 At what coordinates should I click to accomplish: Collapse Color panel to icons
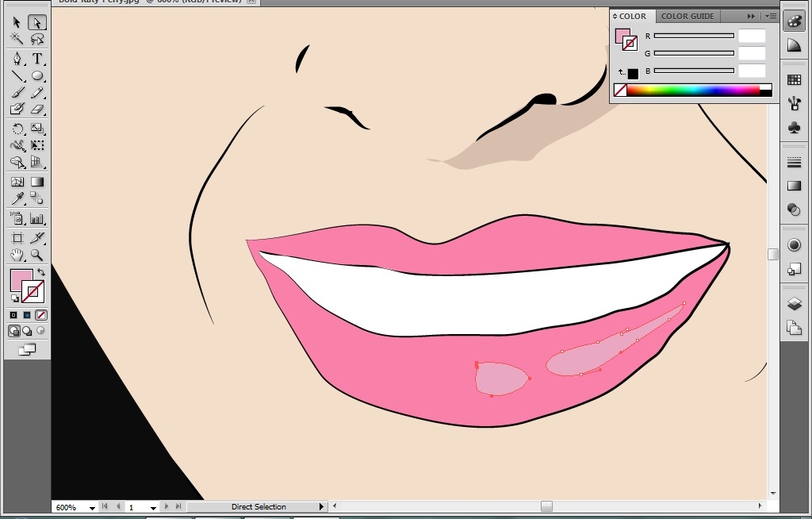pyautogui.click(x=751, y=16)
